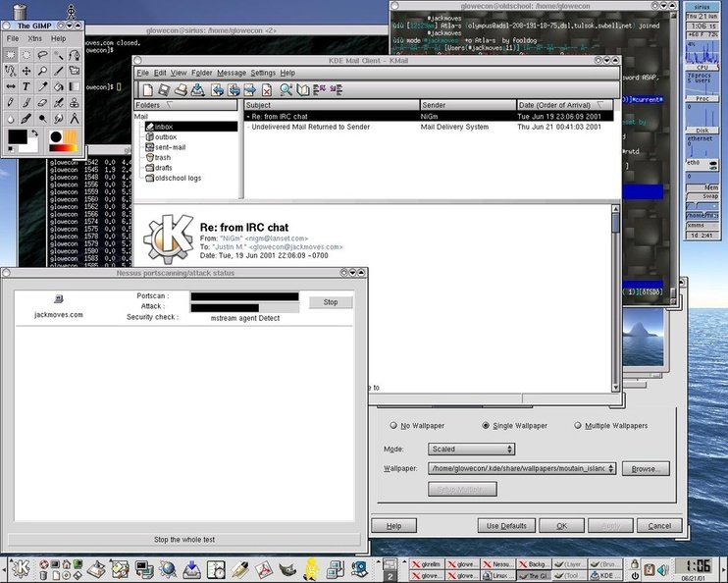Select the Text tool in GIMP

coord(26,86)
